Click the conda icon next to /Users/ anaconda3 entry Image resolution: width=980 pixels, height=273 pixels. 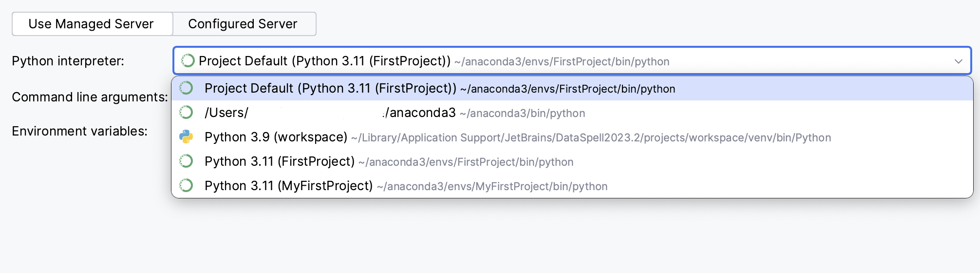pos(186,113)
